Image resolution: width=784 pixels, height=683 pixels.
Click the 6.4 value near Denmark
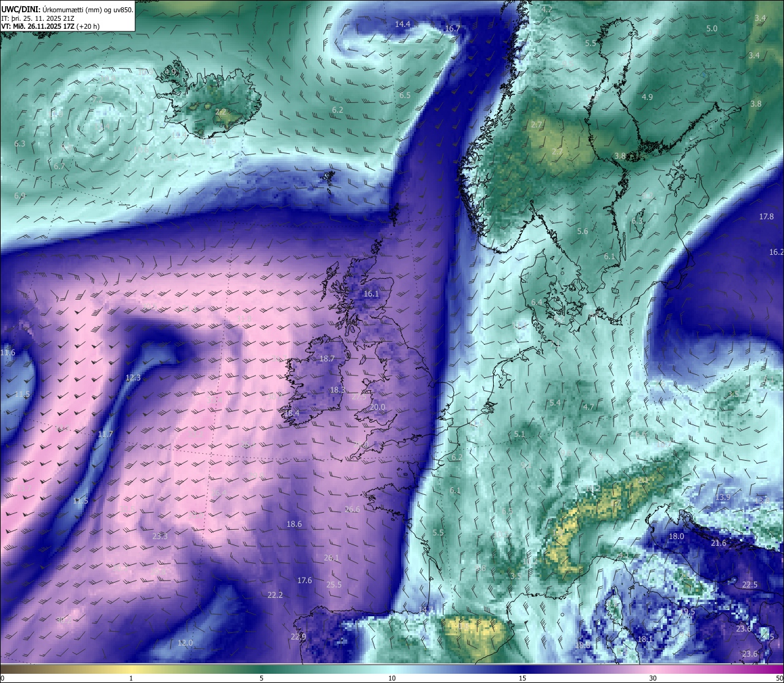tap(537, 303)
